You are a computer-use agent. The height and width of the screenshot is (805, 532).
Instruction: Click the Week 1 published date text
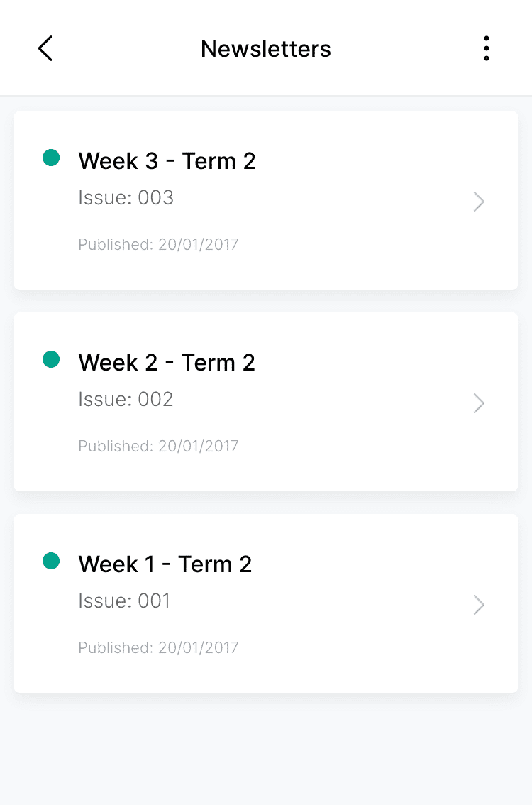point(158,648)
